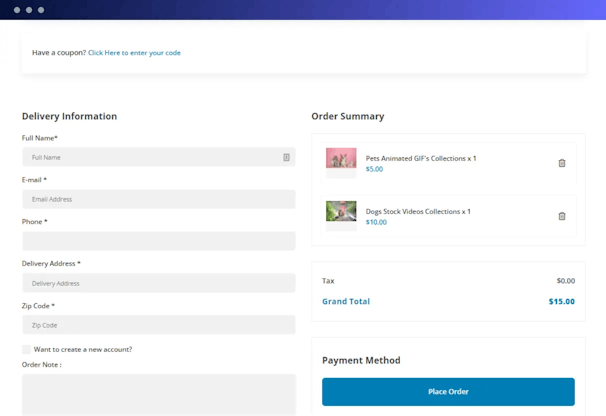Click the third window control dot
This screenshot has height=416, width=606.
[41, 10]
